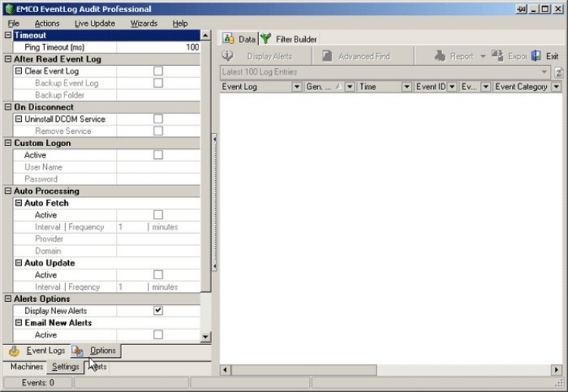Image resolution: width=568 pixels, height=392 pixels.
Task: Enable Email New Alerts Active checkbox
Action: pyautogui.click(x=158, y=334)
